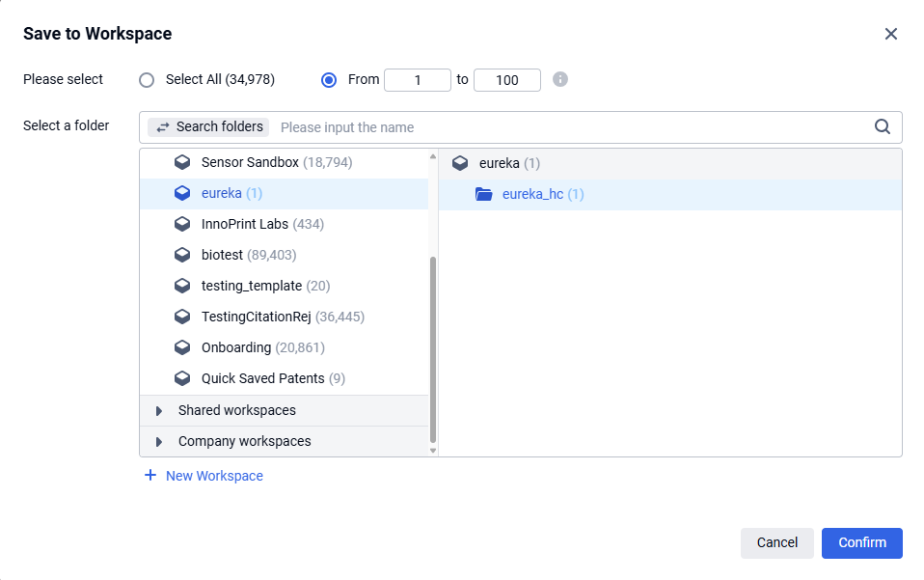Close the Save to Workspace dialog
Viewport: 924px width, 580px height.
pos(890,34)
